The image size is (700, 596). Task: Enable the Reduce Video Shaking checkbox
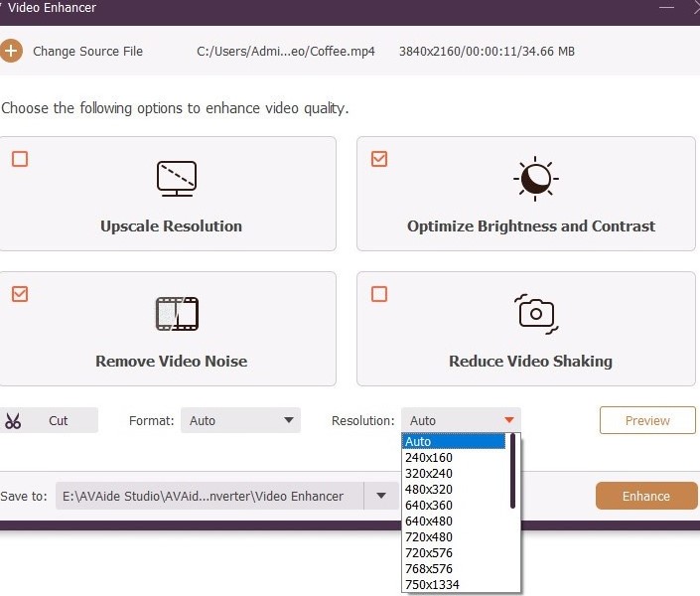[378, 294]
